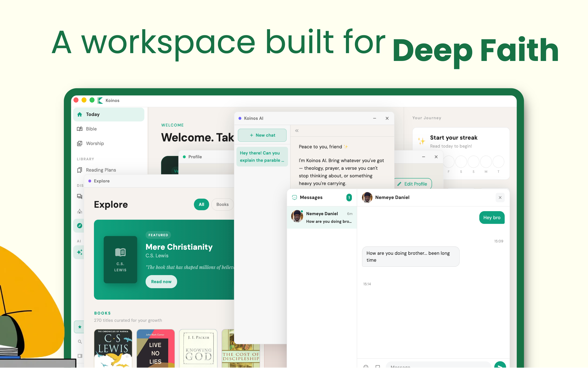Click the discussions chat icon in sidebar

pyautogui.click(x=79, y=196)
